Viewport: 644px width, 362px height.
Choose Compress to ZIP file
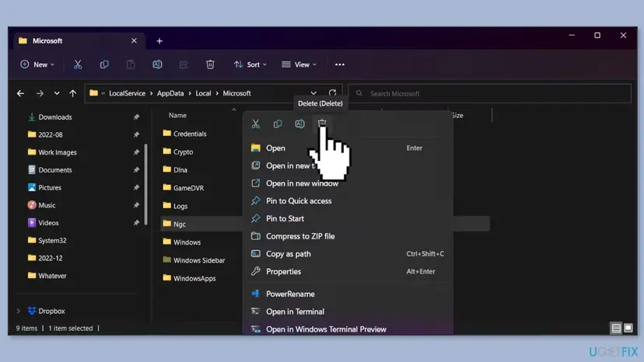pyautogui.click(x=348, y=236)
